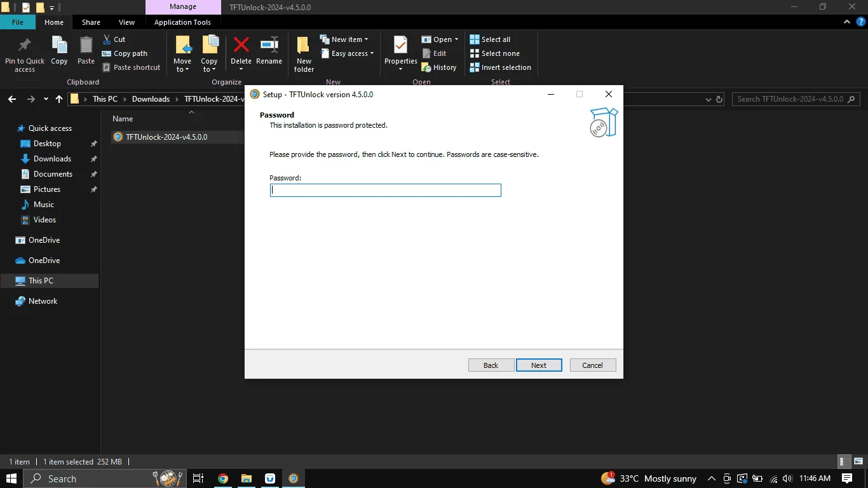
Task: Click the Cancel button in Setup
Action: point(593,365)
